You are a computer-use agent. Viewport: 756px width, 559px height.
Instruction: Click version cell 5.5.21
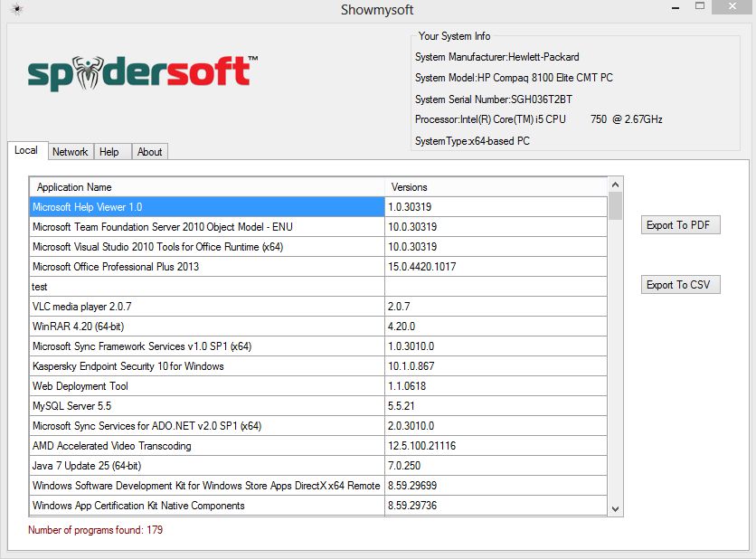[496, 406]
